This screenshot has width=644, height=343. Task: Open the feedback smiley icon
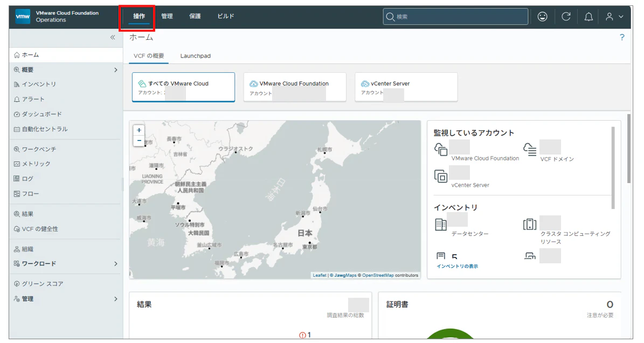point(542,16)
